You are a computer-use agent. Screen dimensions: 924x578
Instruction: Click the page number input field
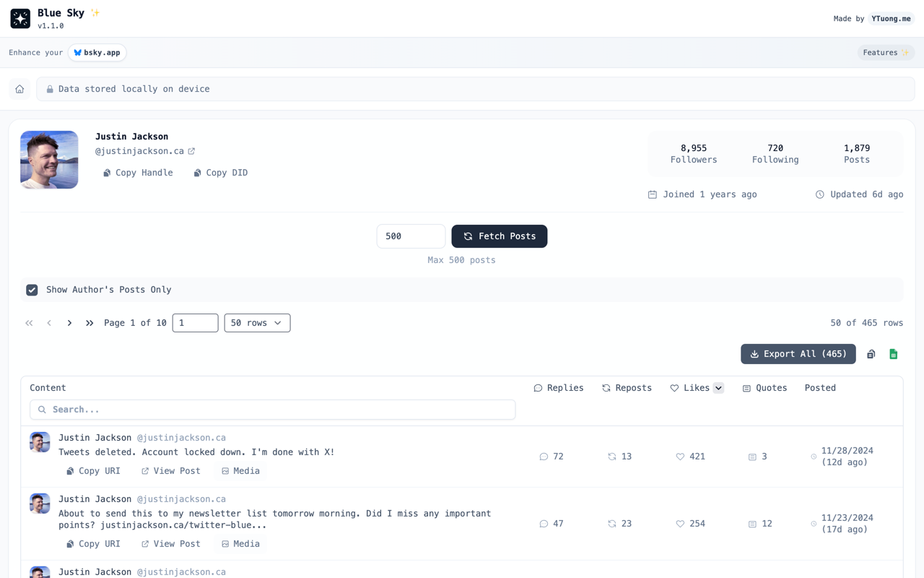click(195, 323)
